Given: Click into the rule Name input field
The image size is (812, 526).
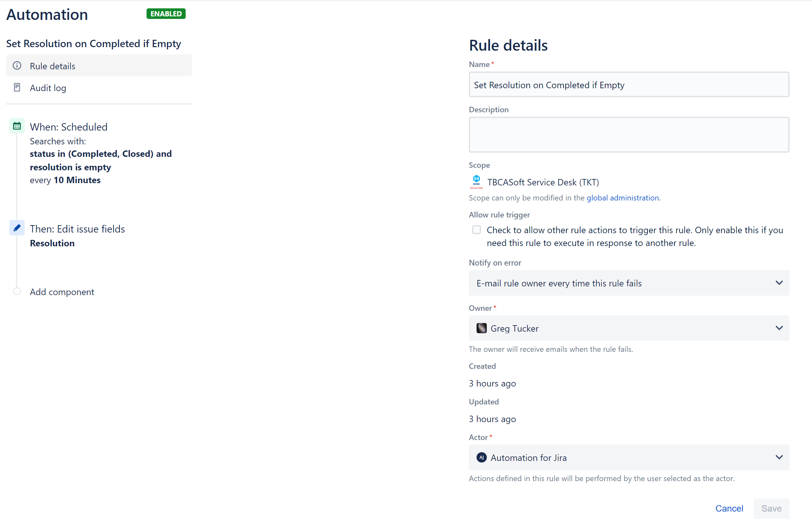Looking at the screenshot, I should click(x=629, y=85).
